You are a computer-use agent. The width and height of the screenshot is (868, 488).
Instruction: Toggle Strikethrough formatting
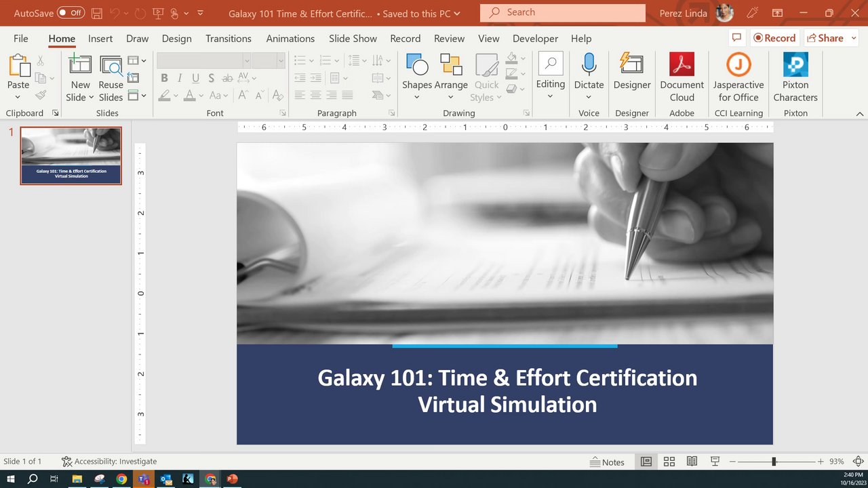coord(228,78)
